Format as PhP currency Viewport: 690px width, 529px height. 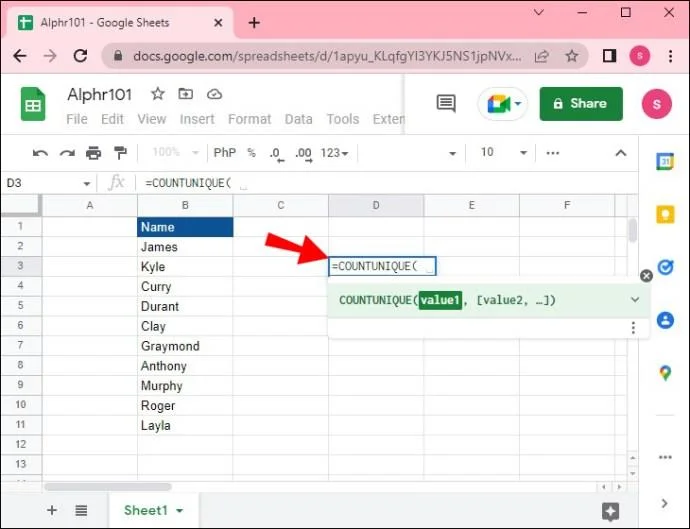point(224,153)
